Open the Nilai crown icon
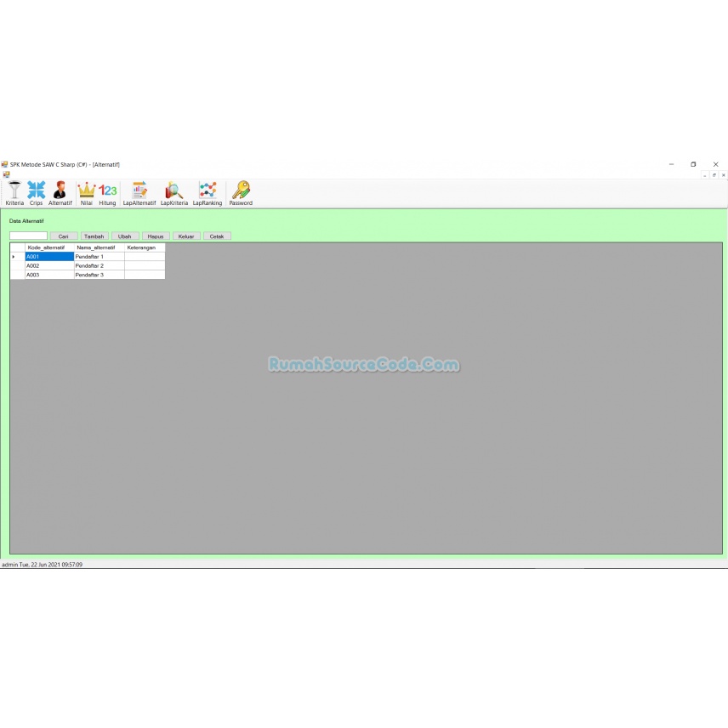 click(87, 193)
